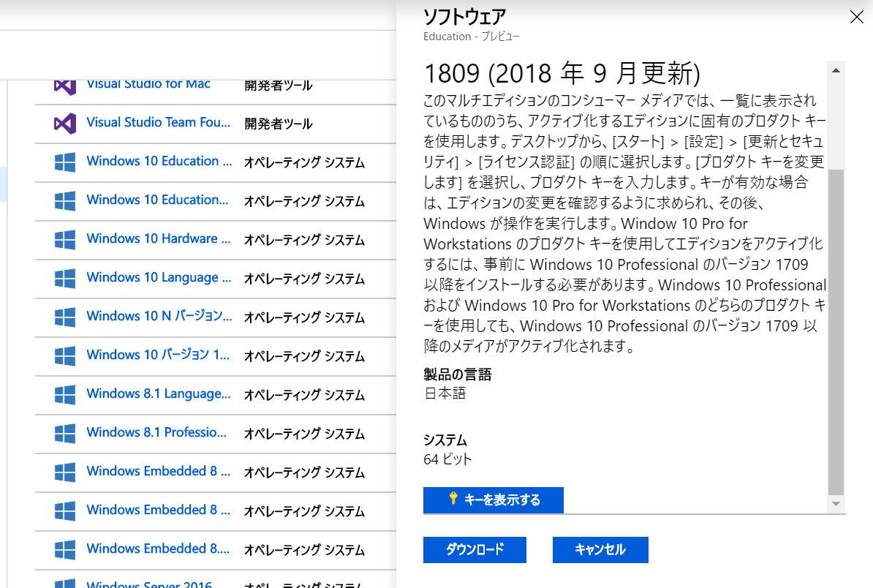This screenshot has width=873, height=588.
Task: Click the Visual Studio Team Foundation icon
Action: click(65, 123)
